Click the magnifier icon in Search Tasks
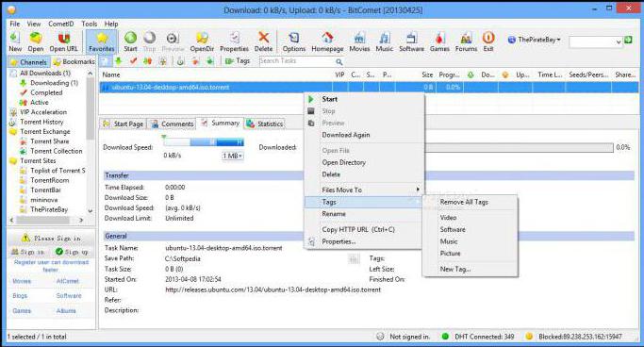Screen dimensions: 644x347 point(339,61)
